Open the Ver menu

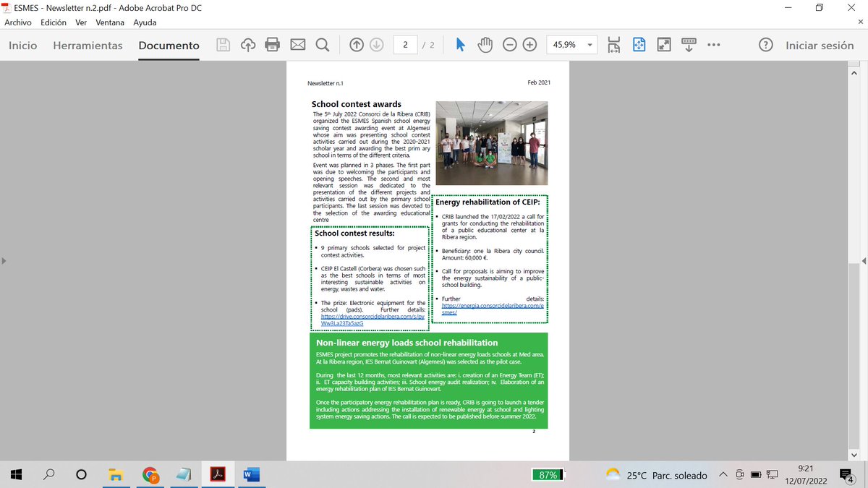(81, 22)
